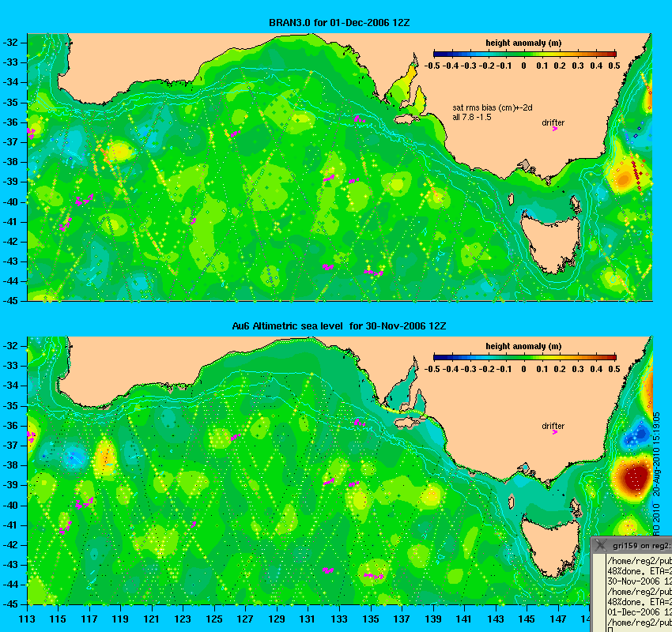Screen dimensions: 672x632
Task: Click the X icon in gri159 terminal titlebar
Action: (x=602, y=545)
